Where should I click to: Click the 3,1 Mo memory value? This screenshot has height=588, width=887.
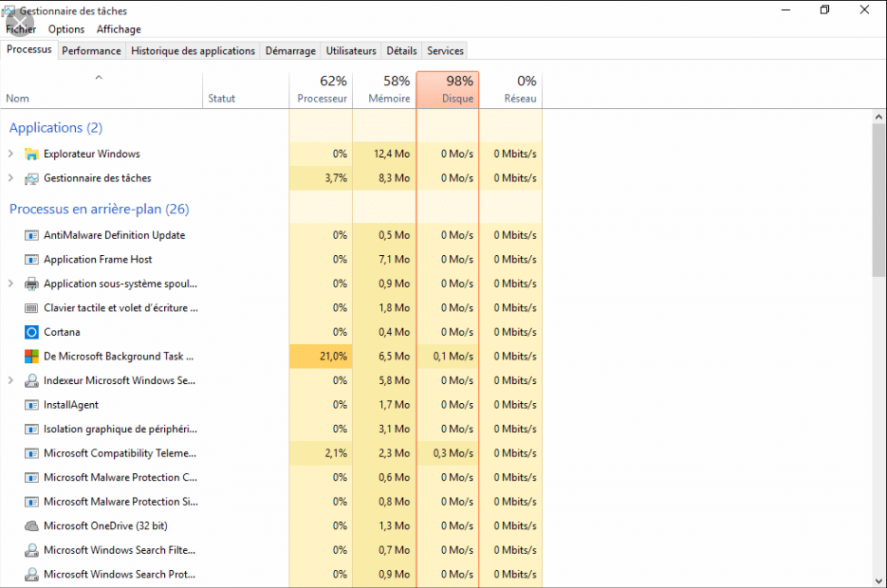pos(395,429)
